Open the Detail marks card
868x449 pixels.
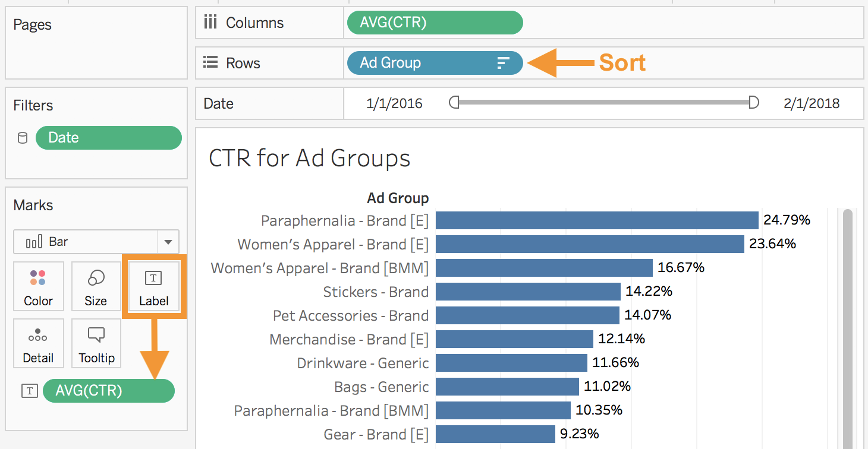click(38, 343)
